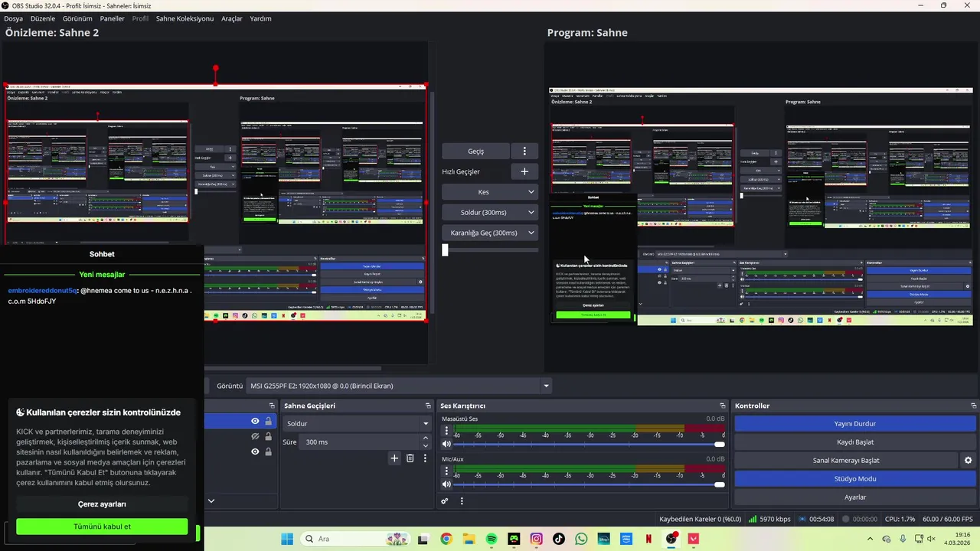
Task: Open TikTok from the taskbar
Action: click(559, 539)
